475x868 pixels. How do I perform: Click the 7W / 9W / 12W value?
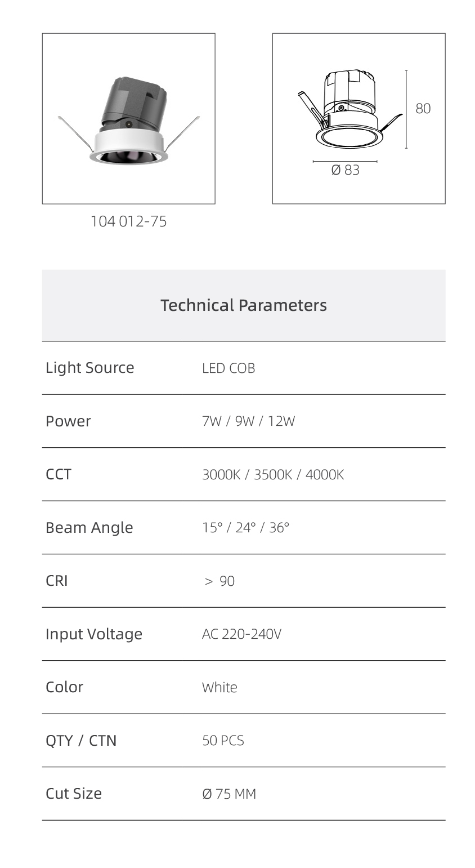tap(248, 421)
